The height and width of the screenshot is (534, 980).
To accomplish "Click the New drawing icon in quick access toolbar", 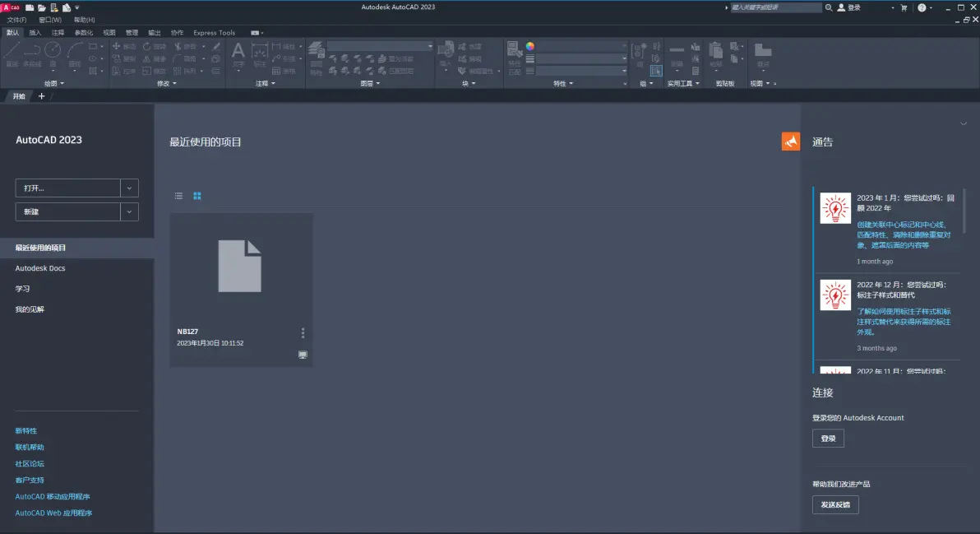I will (x=30, y=7).
